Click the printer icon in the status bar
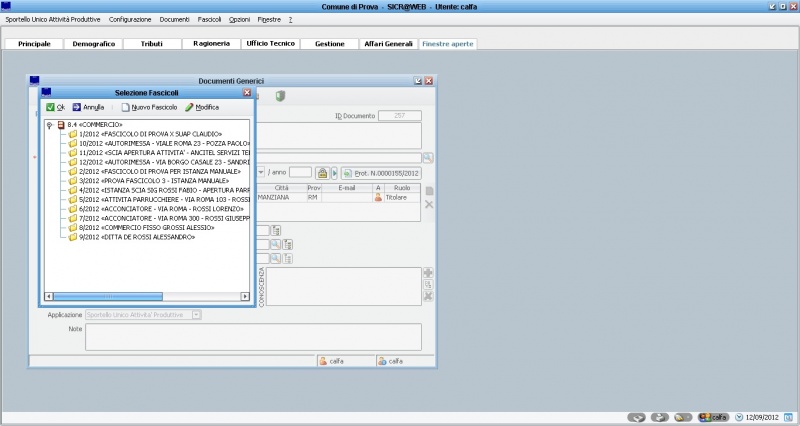 coord(660,417)
